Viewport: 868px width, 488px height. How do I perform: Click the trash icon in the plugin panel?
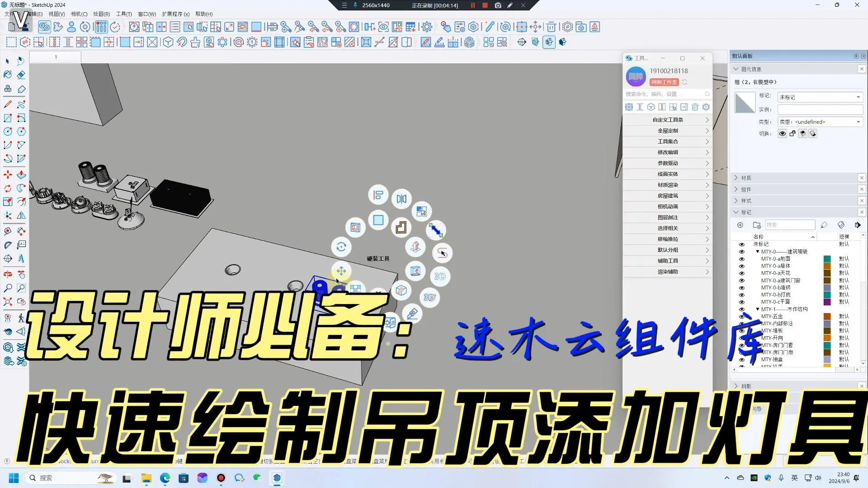(695, 107)
